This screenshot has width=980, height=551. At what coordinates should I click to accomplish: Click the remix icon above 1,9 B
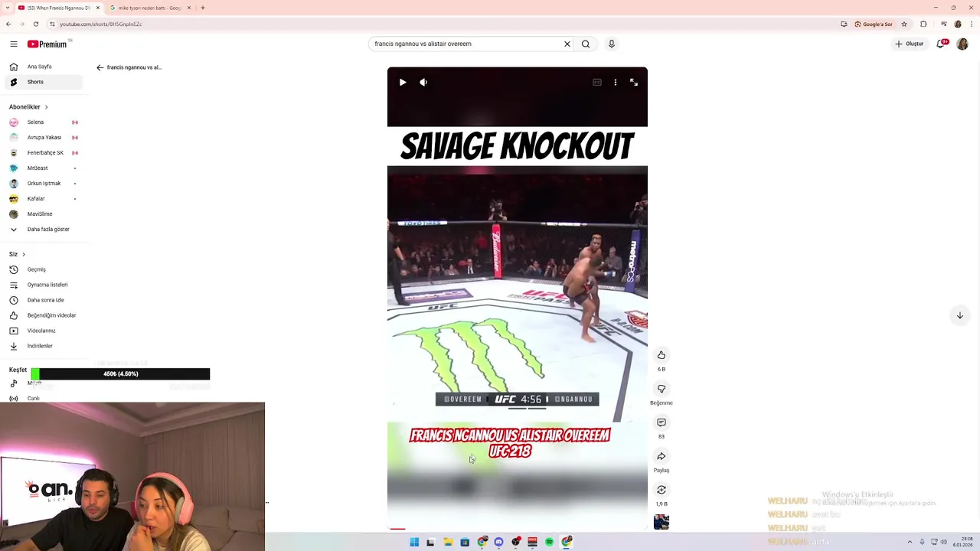point(661,490)
